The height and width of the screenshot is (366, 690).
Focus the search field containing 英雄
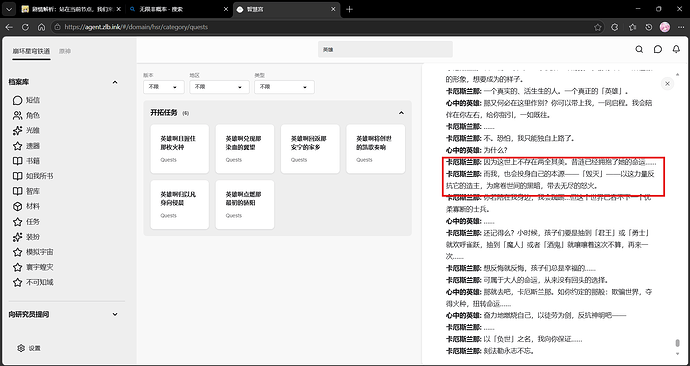point(385,50)
